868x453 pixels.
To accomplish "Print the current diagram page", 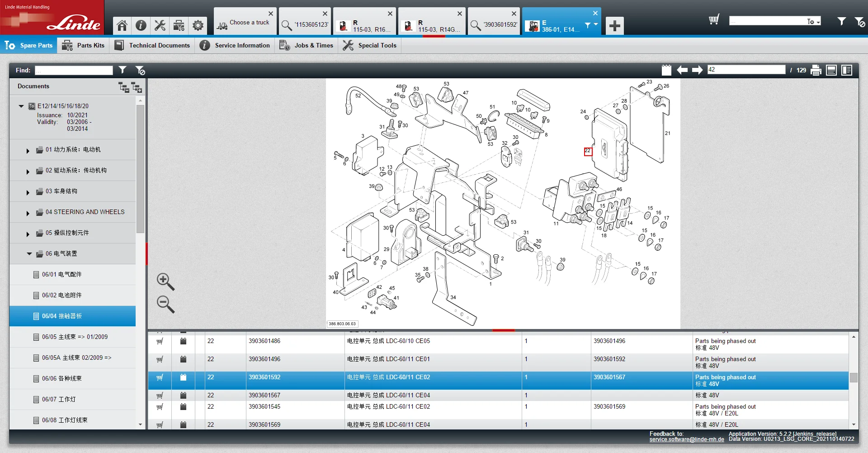I will 816,70.
